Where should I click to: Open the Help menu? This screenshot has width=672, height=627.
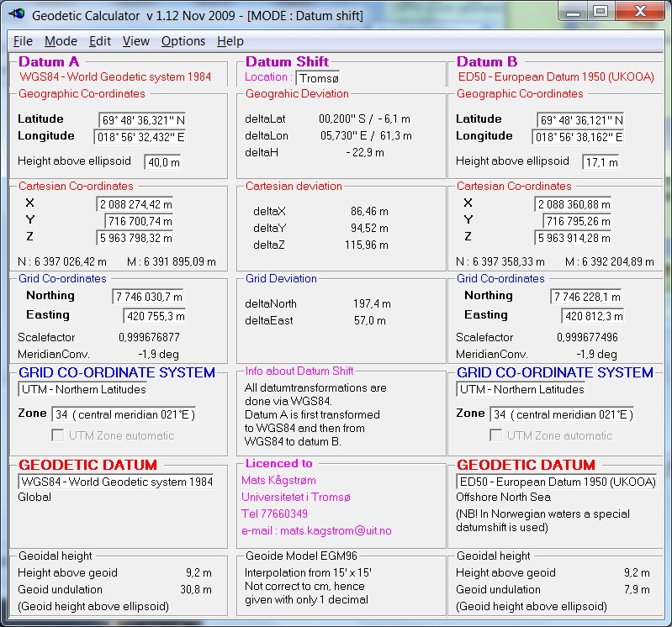pos(230,41)
